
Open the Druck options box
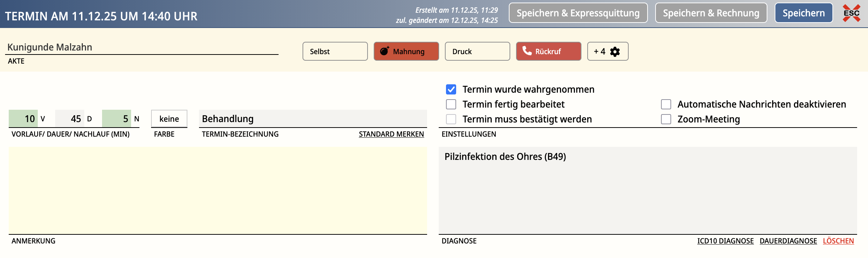pyautogui.click(x=477, y=51)
